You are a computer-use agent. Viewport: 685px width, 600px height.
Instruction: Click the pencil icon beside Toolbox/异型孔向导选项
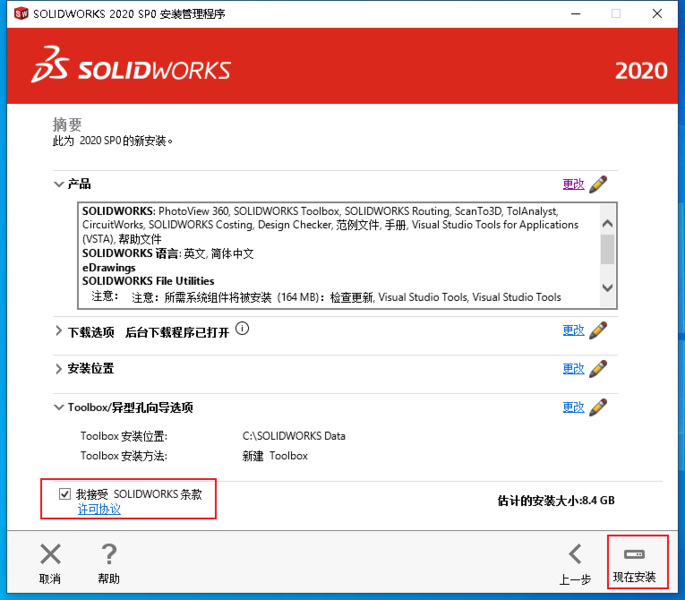click(598, 407)
